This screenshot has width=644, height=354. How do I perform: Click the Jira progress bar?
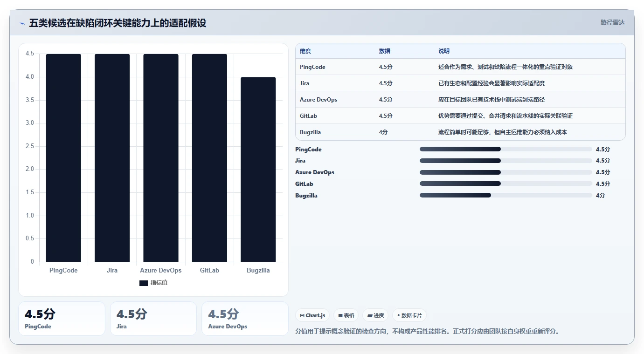[506, 161]
